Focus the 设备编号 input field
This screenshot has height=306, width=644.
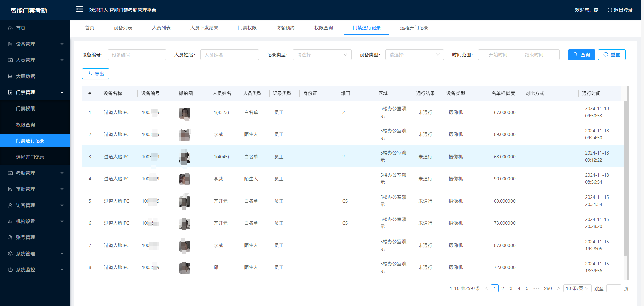(137, 55)
